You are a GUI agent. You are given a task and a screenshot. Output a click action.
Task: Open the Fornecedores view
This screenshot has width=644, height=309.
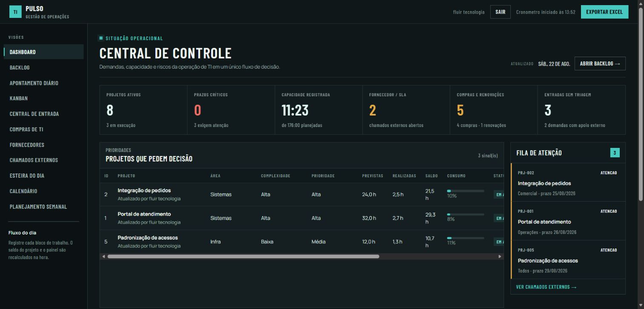click(44, 145)
